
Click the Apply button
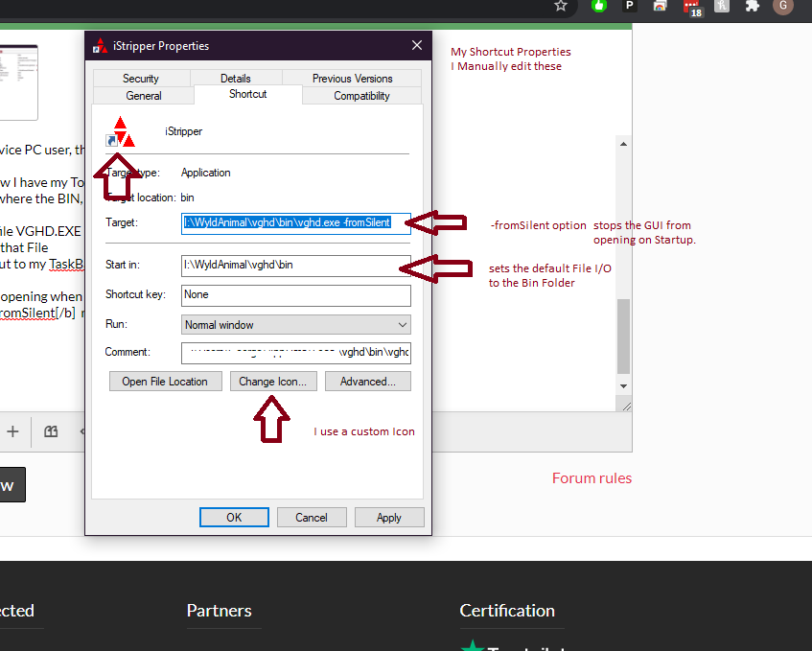click(x=389, y=518)
